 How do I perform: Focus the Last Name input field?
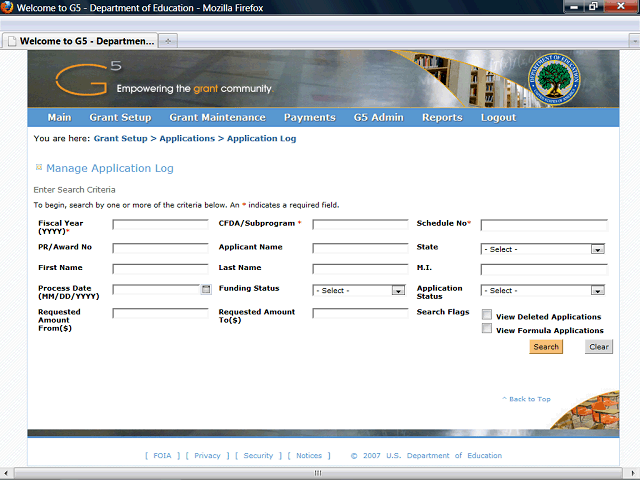pyautogui.click(x=360, y=269)
